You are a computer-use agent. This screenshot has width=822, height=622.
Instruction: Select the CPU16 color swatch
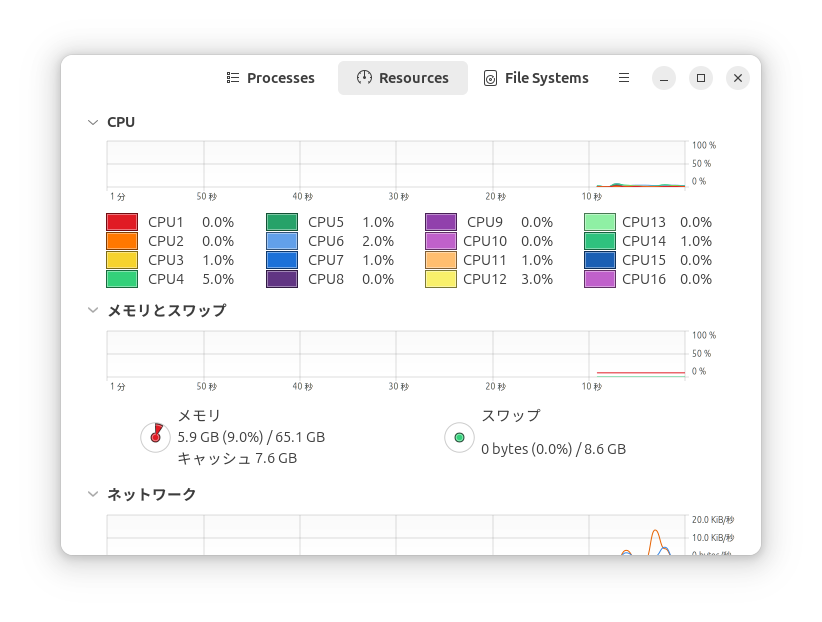point(599,279)
